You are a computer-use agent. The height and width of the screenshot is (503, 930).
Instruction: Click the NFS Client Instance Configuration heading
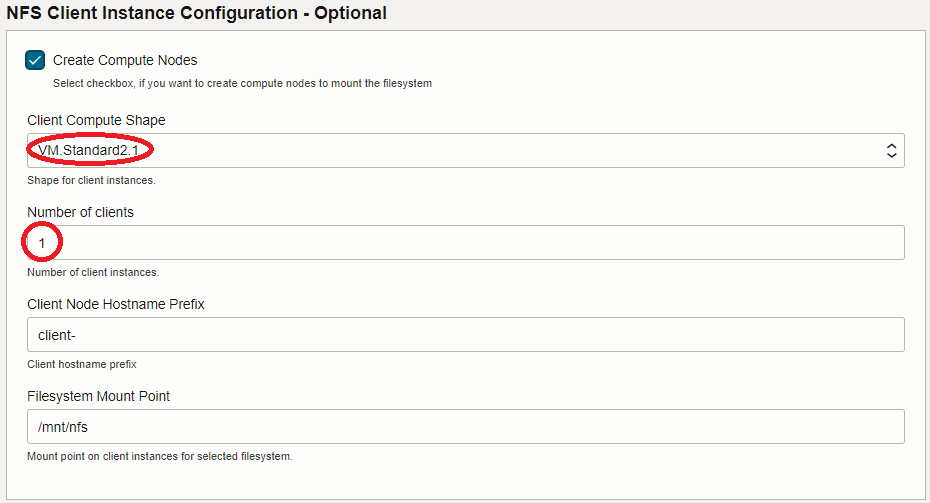pos(197,13)
